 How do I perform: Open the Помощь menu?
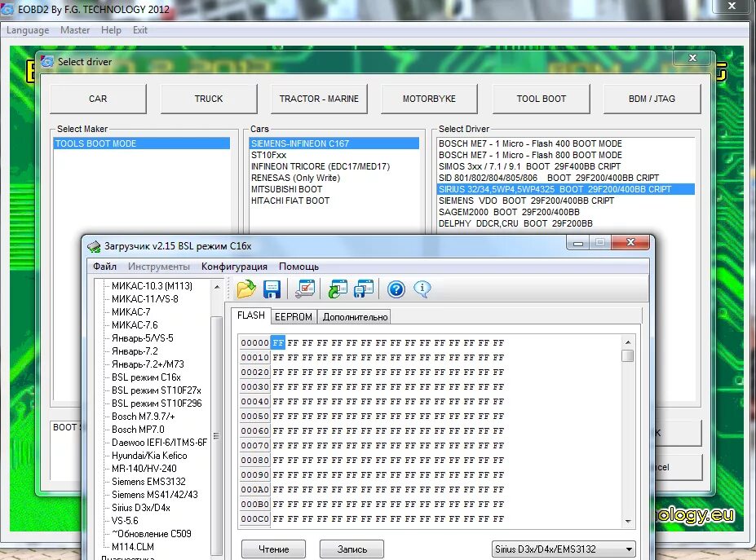299,267
